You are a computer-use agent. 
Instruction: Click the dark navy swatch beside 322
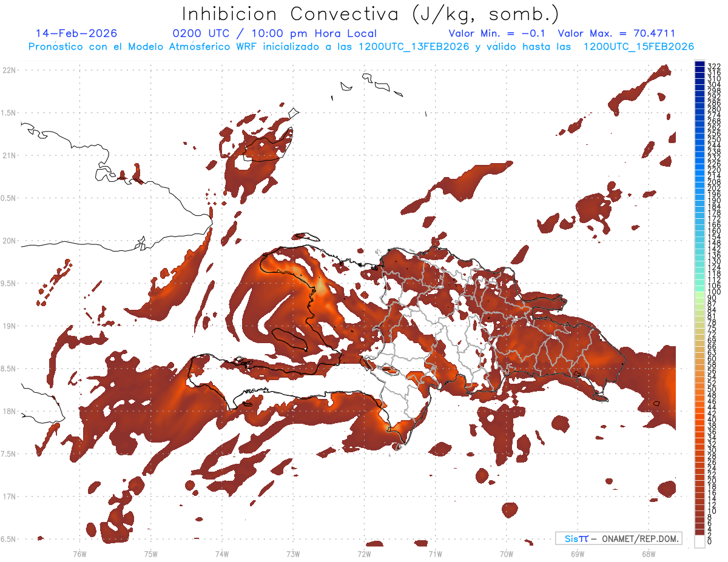pos(700,64)
